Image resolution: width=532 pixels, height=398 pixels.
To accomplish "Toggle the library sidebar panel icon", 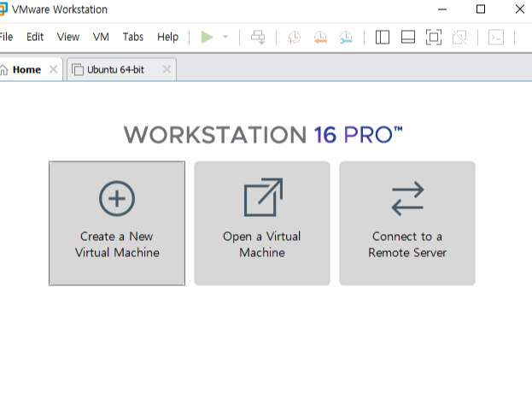I will click(x=383, y=37).
